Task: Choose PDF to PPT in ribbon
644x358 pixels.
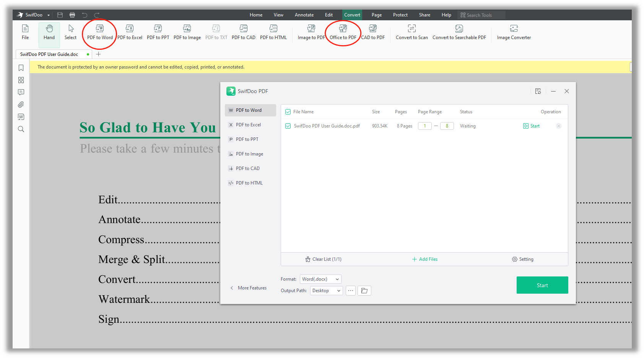Action: [x=158, y=32]
